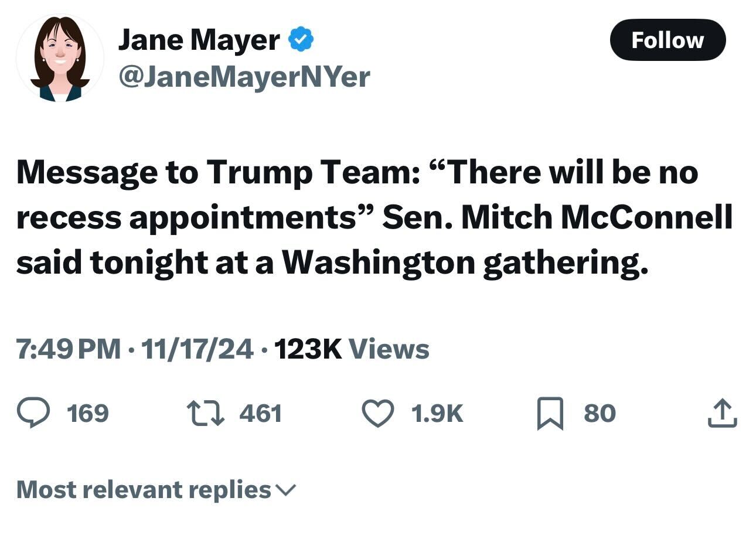Follow Jane Mayer
The height and width of the screenshot is (559, 756).
tap(668, 40)
